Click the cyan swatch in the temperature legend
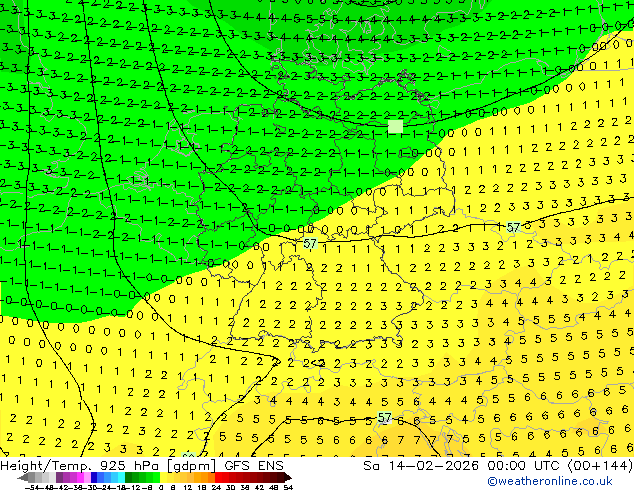Screen dimensions: 634x490 coord(122,477)
